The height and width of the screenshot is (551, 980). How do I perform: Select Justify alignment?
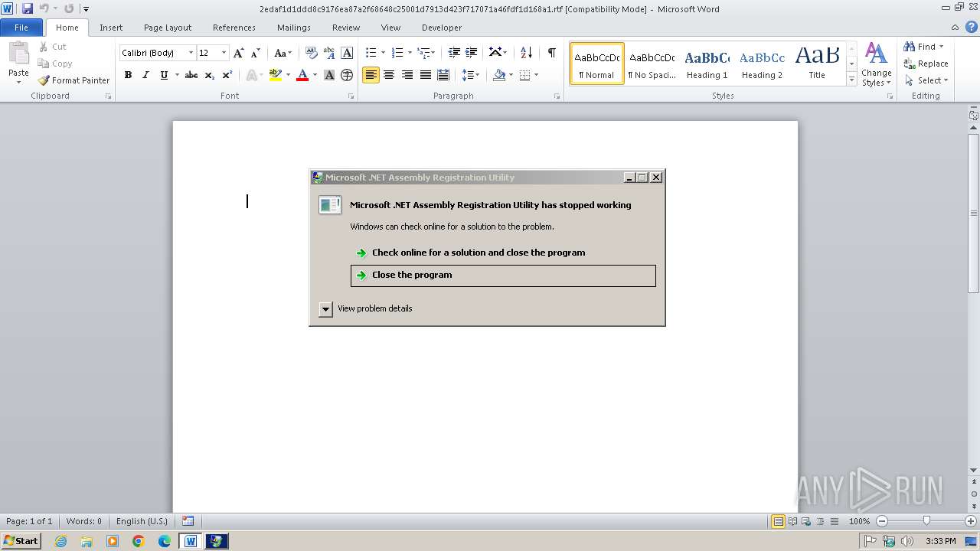click(x=425, y=75)
